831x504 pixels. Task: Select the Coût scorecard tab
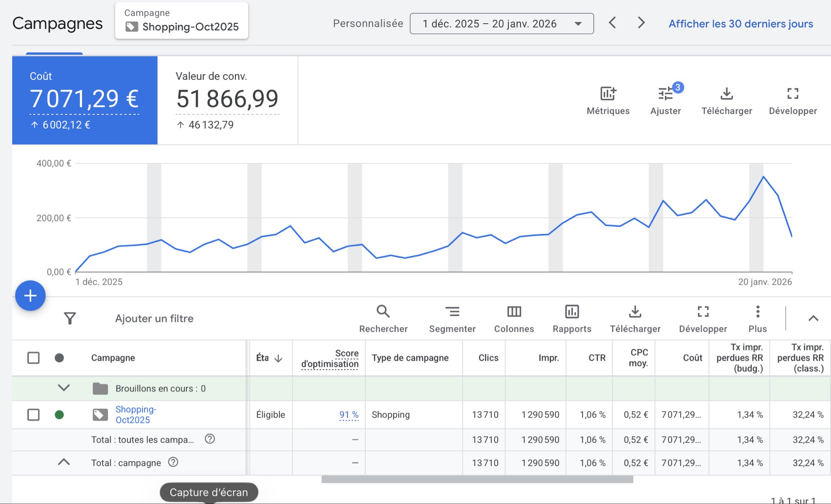tap(85, 100)
